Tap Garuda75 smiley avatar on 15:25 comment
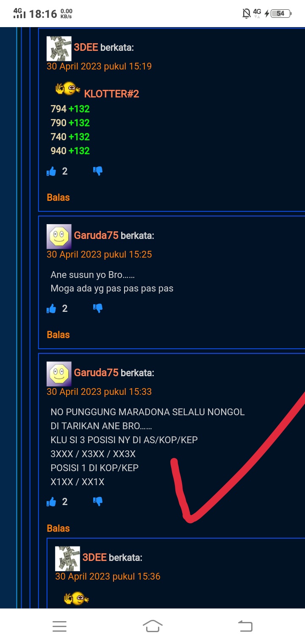 [59, 236]
